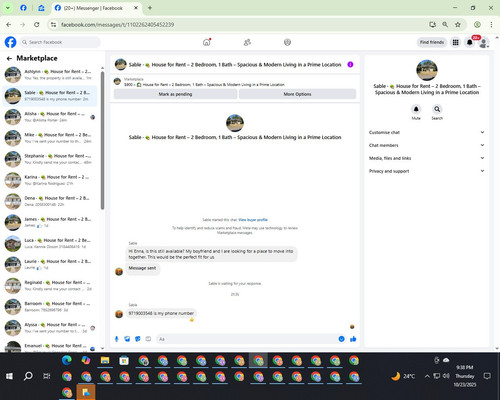This screenshot has height=400, width=500.
Task: Open Karina's House for Rent chat
Action: [x=50, y=180]
